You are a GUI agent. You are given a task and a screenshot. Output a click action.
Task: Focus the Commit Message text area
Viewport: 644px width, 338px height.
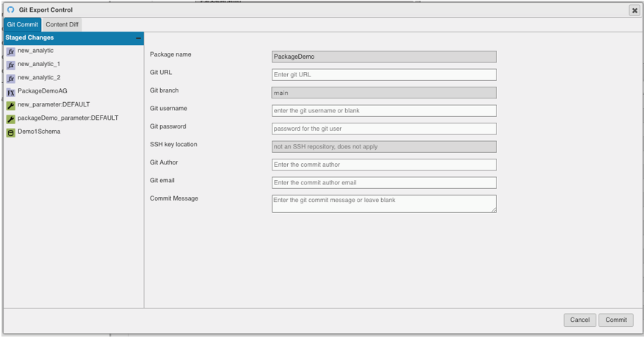pos(384,204)
